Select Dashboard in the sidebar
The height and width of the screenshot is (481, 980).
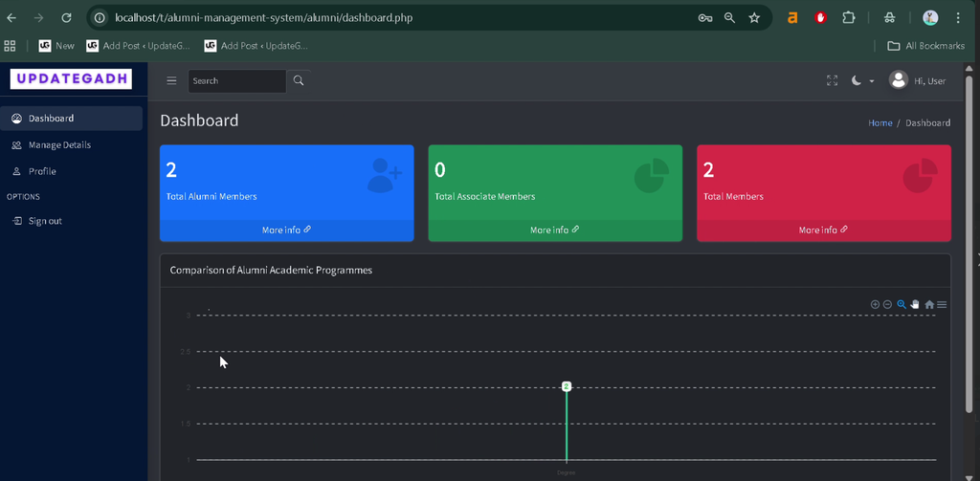[71, 118]
